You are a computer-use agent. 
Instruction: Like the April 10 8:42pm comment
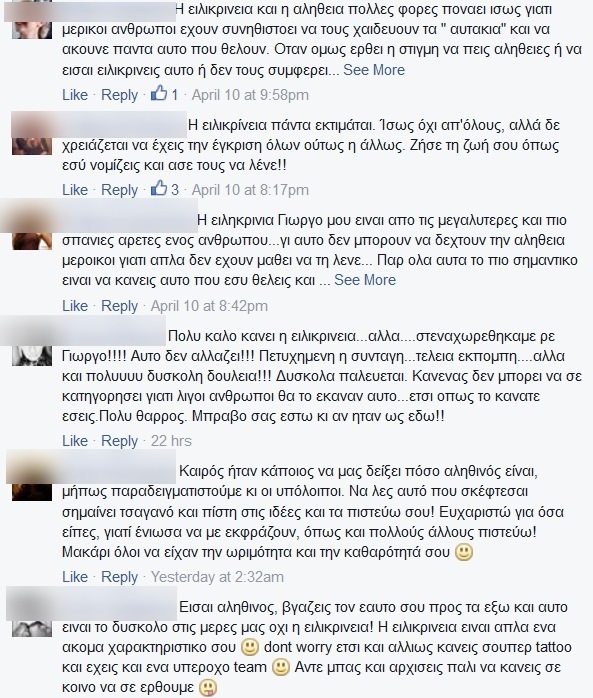point(75,306)
